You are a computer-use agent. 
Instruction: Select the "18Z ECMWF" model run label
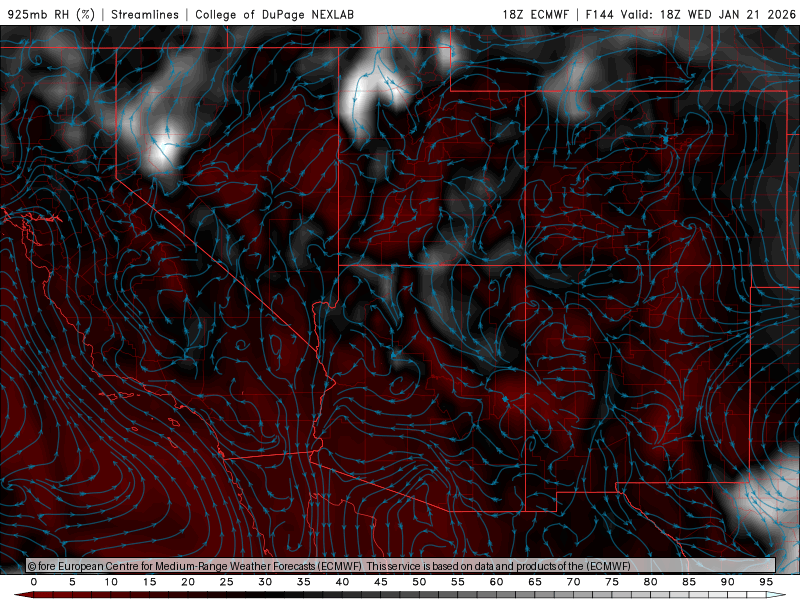click(535, 14)
